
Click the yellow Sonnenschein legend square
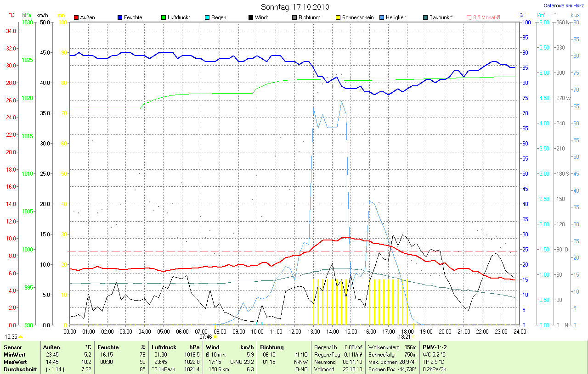click(x=338, y=17)
